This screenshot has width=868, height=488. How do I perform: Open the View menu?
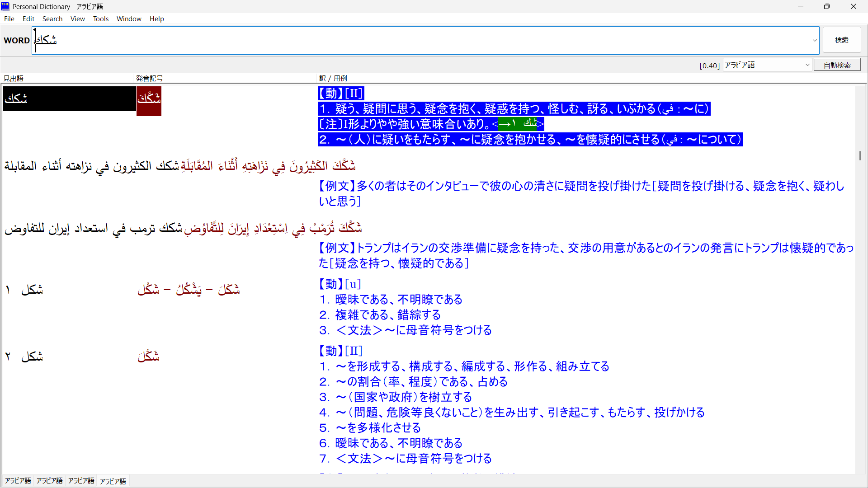[78, 19]
